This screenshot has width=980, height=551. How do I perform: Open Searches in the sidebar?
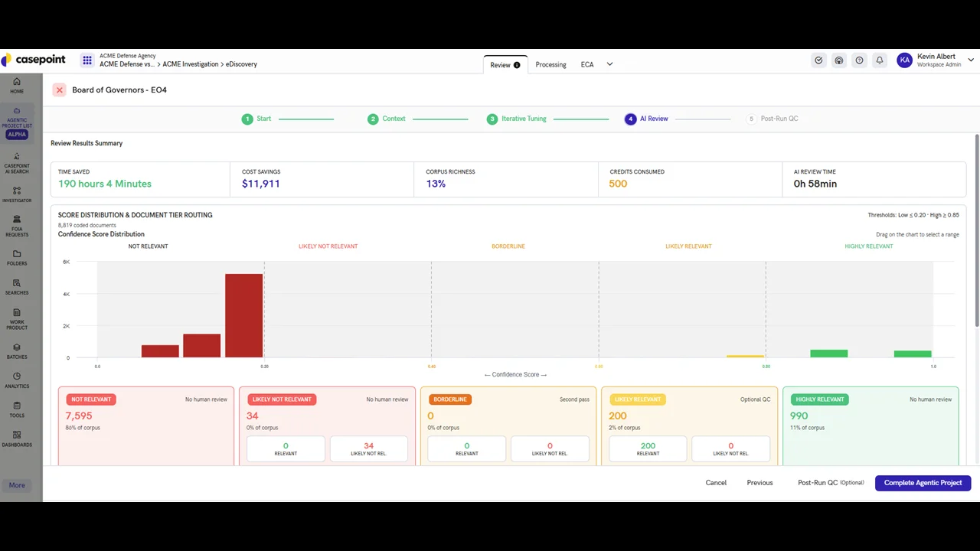(x=17, y=287)
